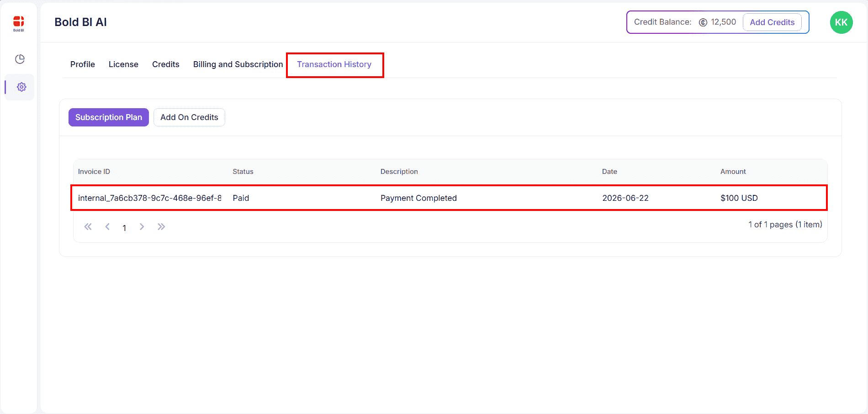This screenshot has width=868, height=414.
Task: Open Billing and Subscription tab
Action: tap(238, 64)
